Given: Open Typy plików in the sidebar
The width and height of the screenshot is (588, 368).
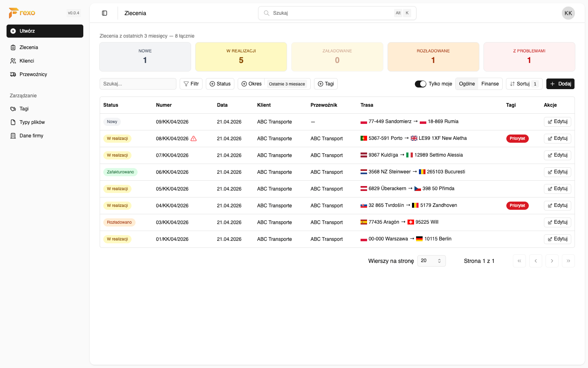Looking at the screenshot, I should tap(32, 122).
